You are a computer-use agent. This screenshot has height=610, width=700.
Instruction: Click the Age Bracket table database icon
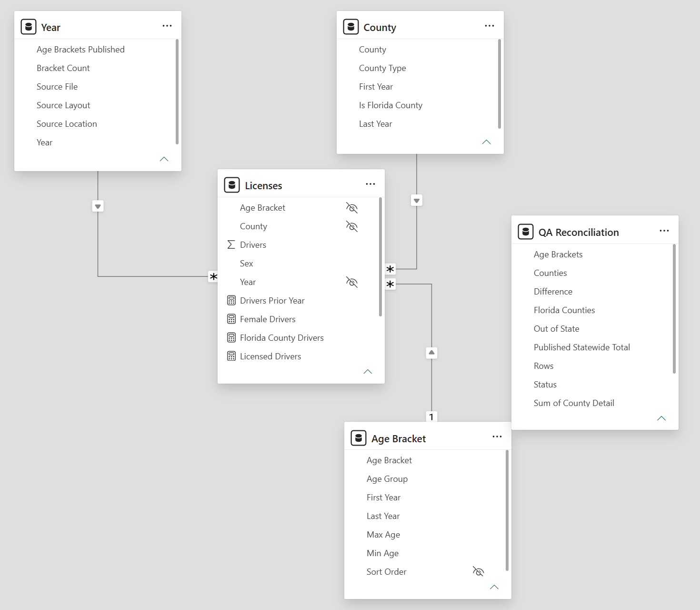[x=359, y=438]
